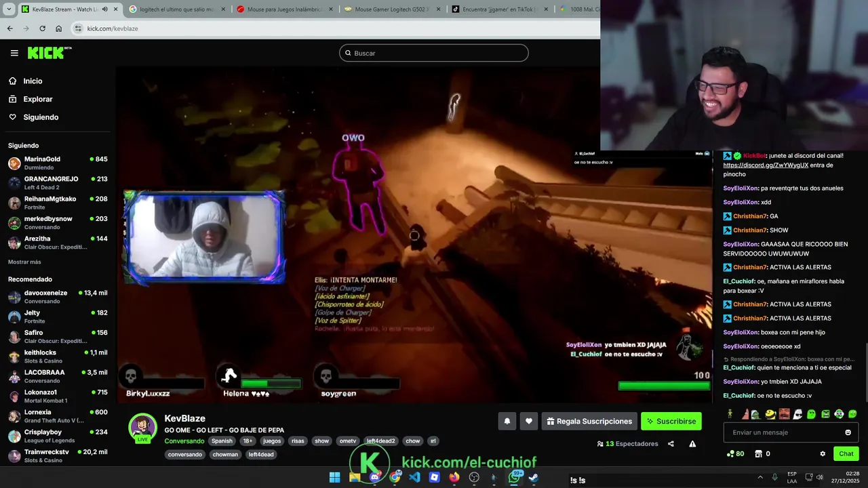868x488 pixels.
Task: Click the notification bell button
Action: pos(507,421)
